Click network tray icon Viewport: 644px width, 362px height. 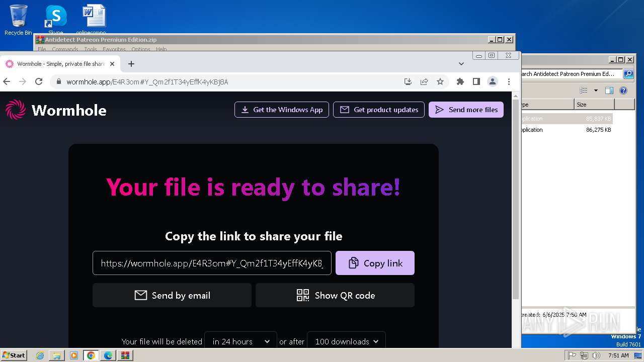pos(584,355)
